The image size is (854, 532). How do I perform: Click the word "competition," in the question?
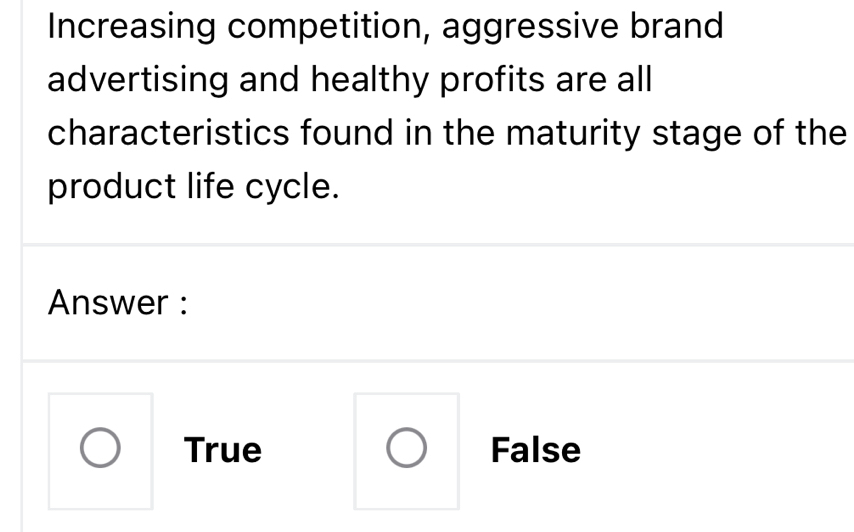(327, 27)
